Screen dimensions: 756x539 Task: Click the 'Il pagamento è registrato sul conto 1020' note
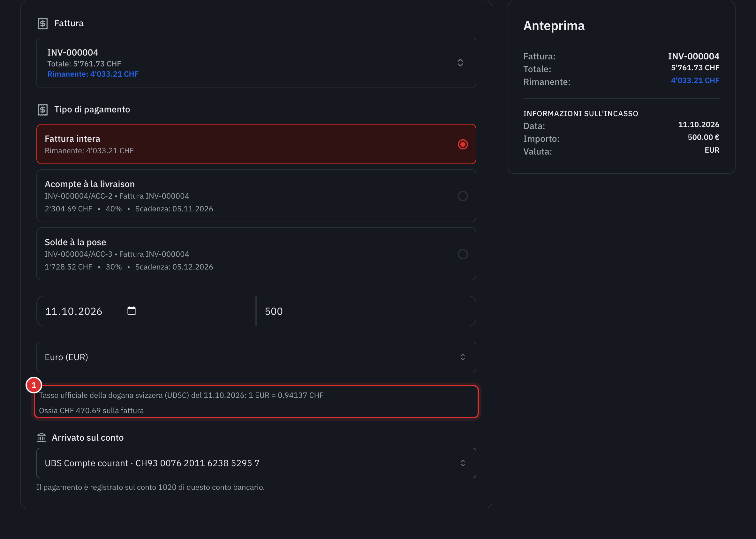(151, 487)
